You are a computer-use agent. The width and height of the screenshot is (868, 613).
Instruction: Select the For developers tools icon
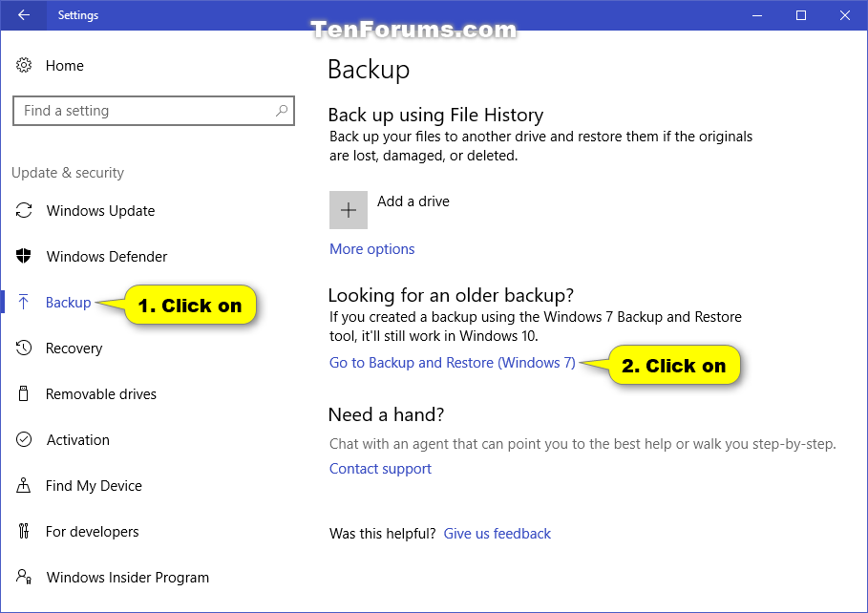(24, 531)
